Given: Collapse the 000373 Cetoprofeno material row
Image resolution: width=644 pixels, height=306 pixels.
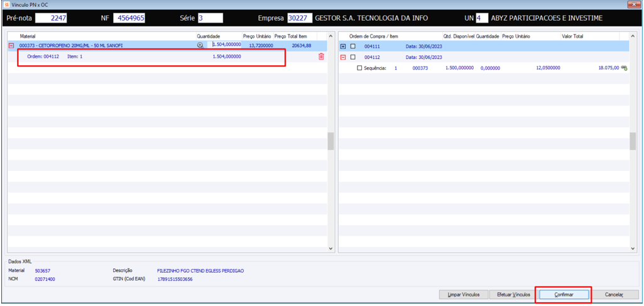Looking at the screenshot, I should tap(11, 46).
